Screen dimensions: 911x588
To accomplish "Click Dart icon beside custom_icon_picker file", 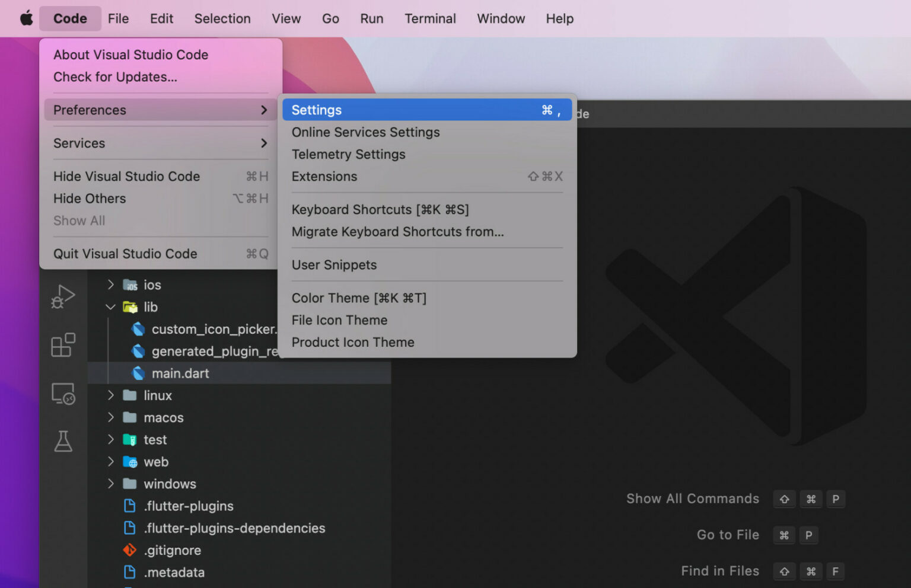I will point(138,329).
